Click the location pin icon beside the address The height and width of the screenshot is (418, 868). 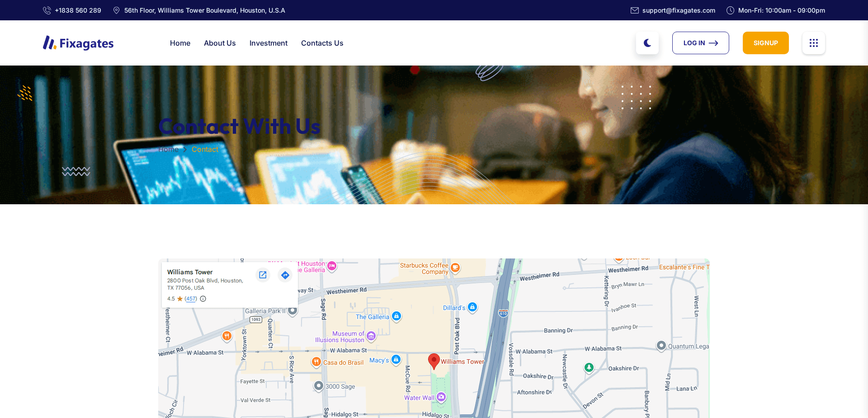[x=116, y=10]
